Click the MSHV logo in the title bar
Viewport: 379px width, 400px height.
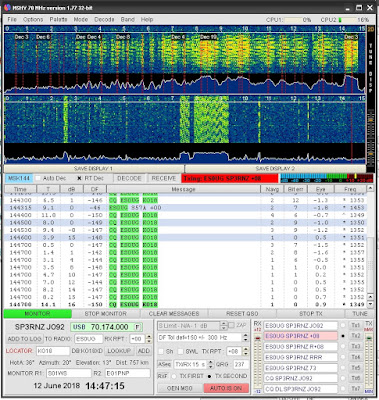click(x=7, y=7)
